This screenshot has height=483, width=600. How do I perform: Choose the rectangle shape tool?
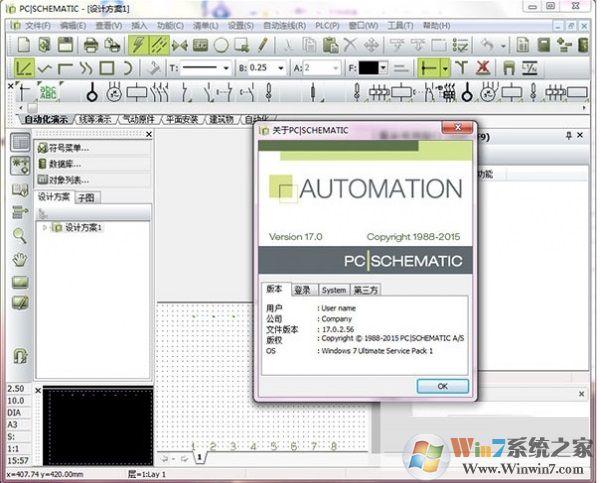107,69
